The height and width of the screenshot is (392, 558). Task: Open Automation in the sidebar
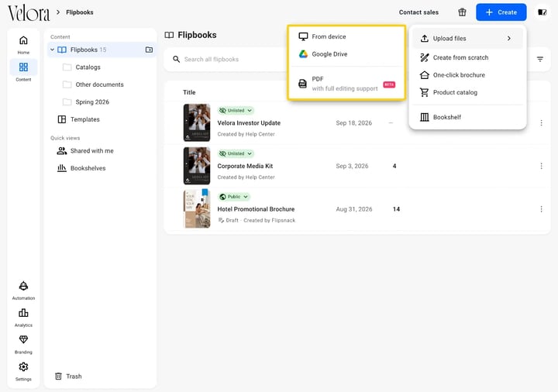pyautogui.click(x=23, y=290)
